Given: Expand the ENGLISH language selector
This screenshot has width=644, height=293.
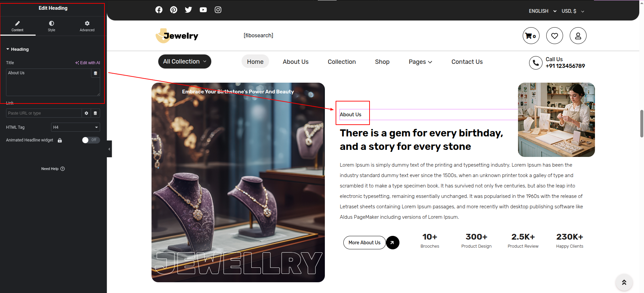Looking at the screenshot, I should (x=542, y=11).
